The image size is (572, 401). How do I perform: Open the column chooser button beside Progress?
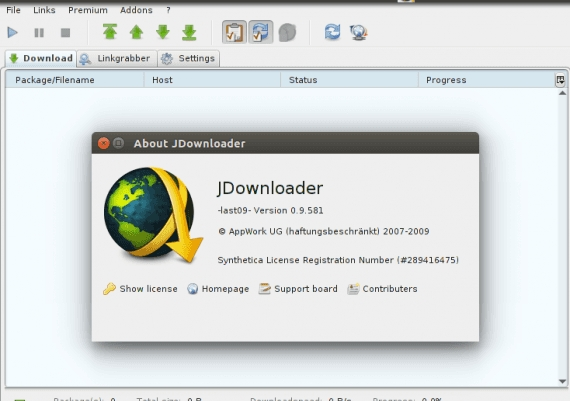[560, 80]
